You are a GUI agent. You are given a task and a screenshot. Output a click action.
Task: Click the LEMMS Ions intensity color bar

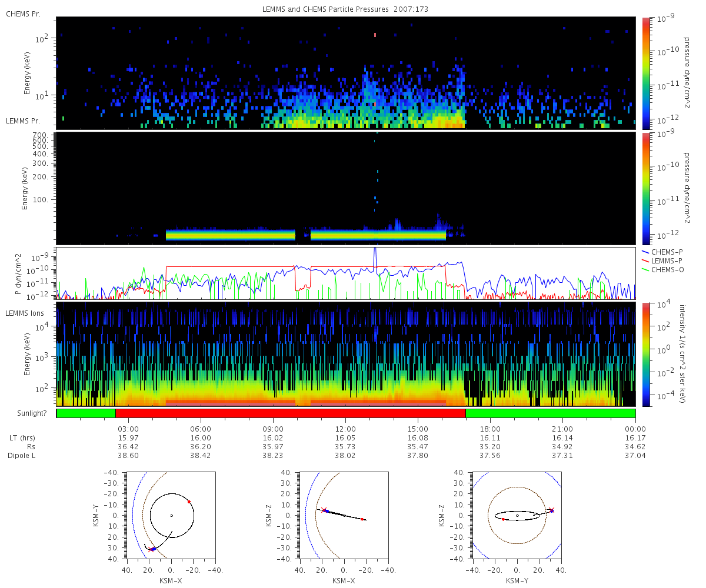pos(645,355)
